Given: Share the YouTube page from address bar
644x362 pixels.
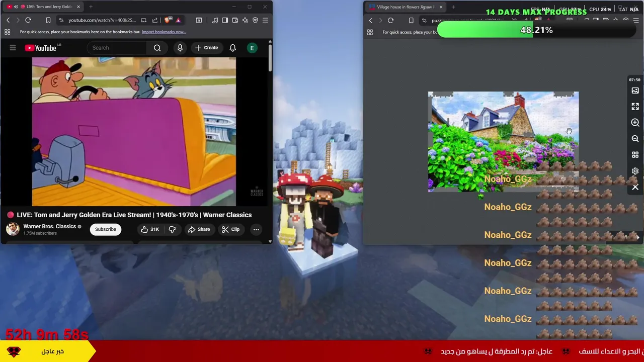Looking at the screenshot, I should point(155,20).
